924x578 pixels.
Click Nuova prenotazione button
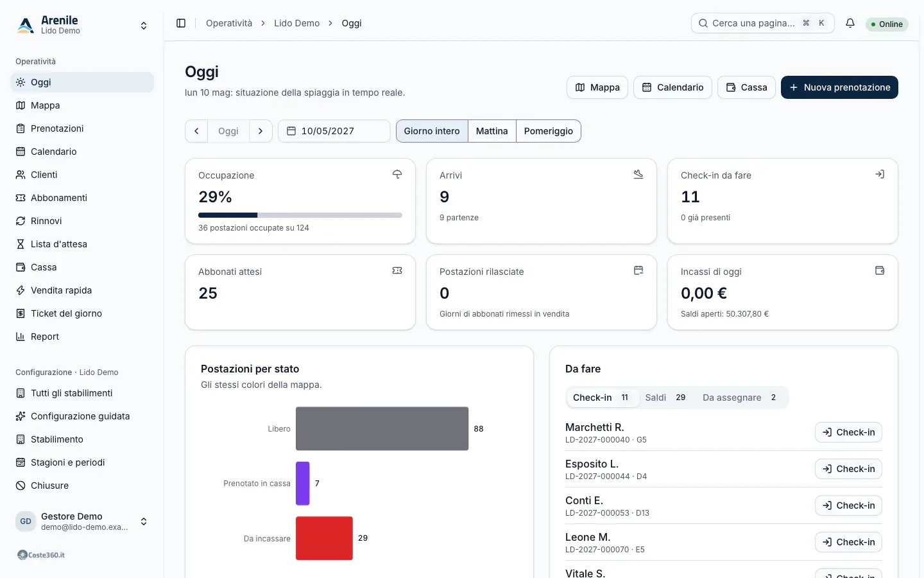839,87
